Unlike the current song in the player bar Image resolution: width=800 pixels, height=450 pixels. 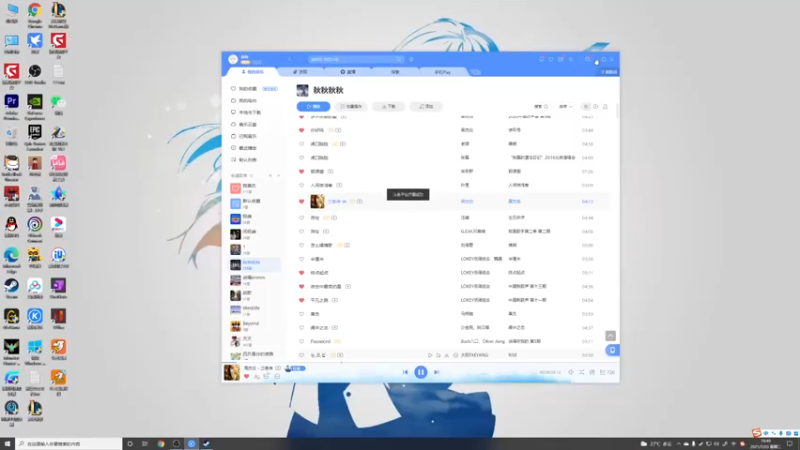pos(246,377)
